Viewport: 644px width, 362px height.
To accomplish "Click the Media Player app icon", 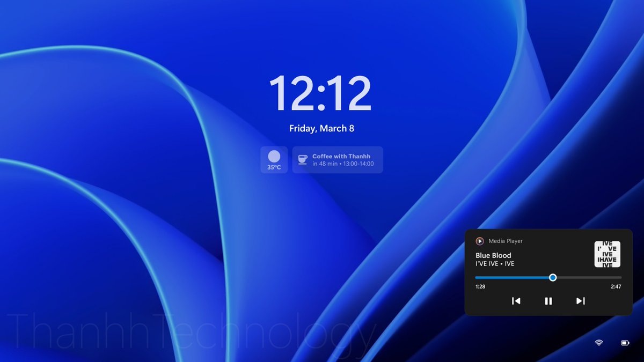I will [480, 241].
